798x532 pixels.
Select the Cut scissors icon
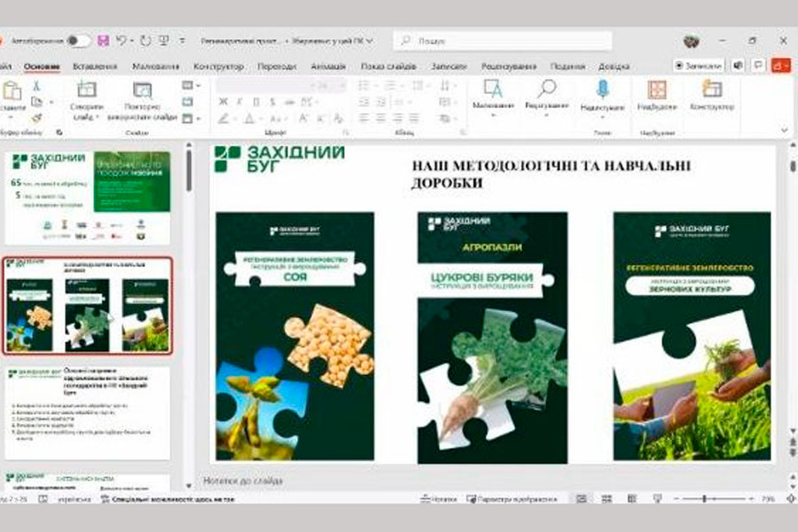tap(37, 86)
